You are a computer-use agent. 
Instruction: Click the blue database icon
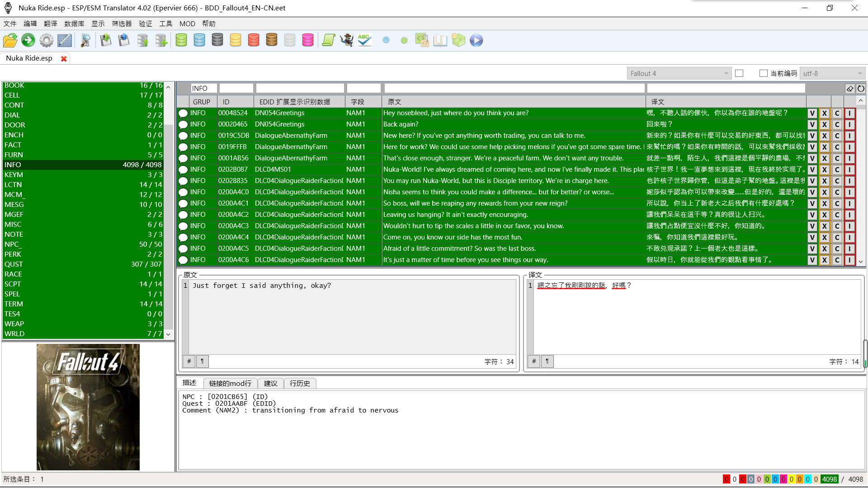coord(199,40)
